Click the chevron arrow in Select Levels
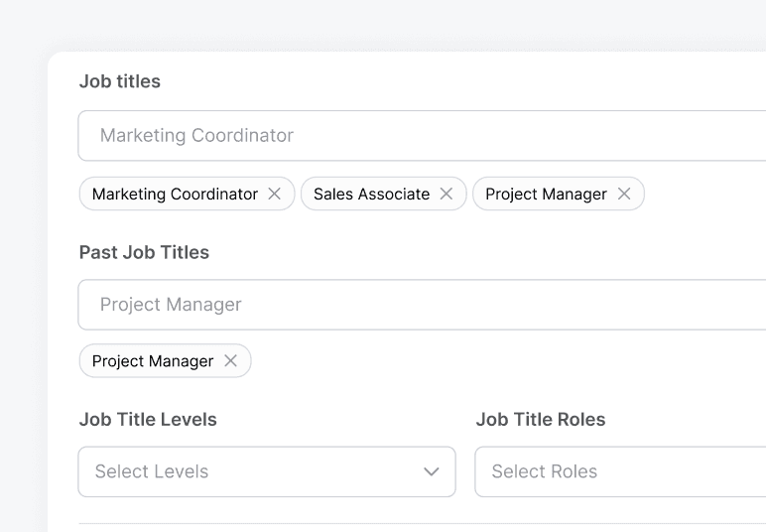The image size is (766, 532). coord(432,471)
